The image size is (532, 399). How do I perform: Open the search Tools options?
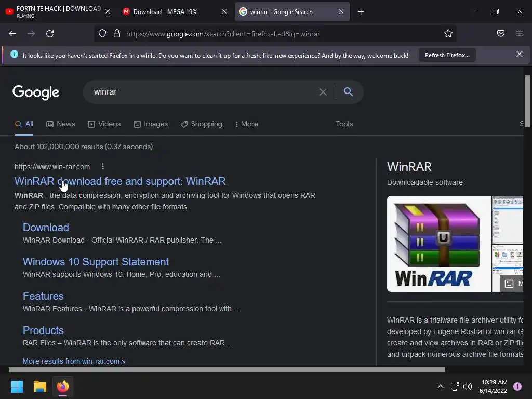(344, 124)
